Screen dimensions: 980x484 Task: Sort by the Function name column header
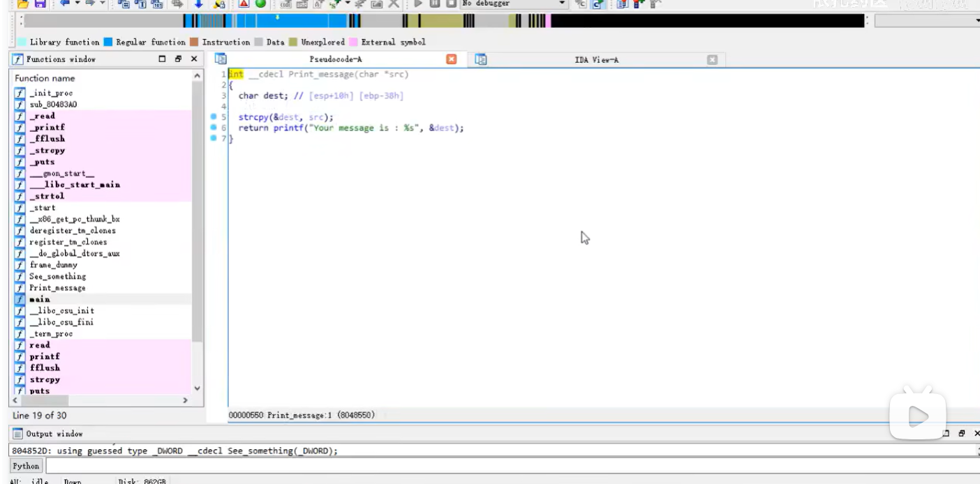(101, 78)
